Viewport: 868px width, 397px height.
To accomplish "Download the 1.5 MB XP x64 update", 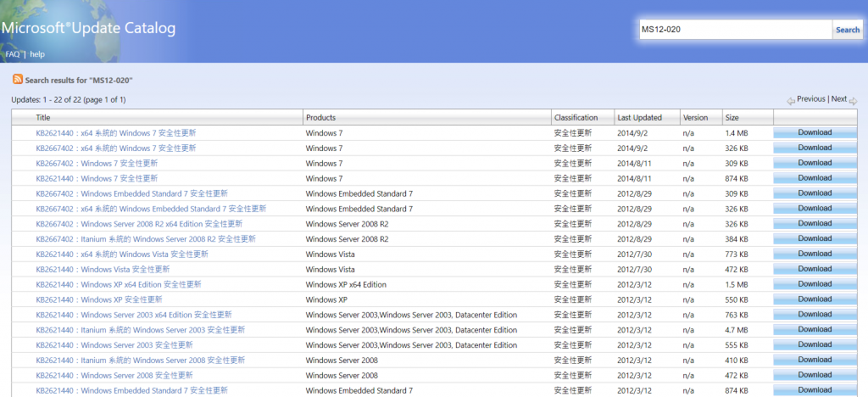I will pos(815,284).
